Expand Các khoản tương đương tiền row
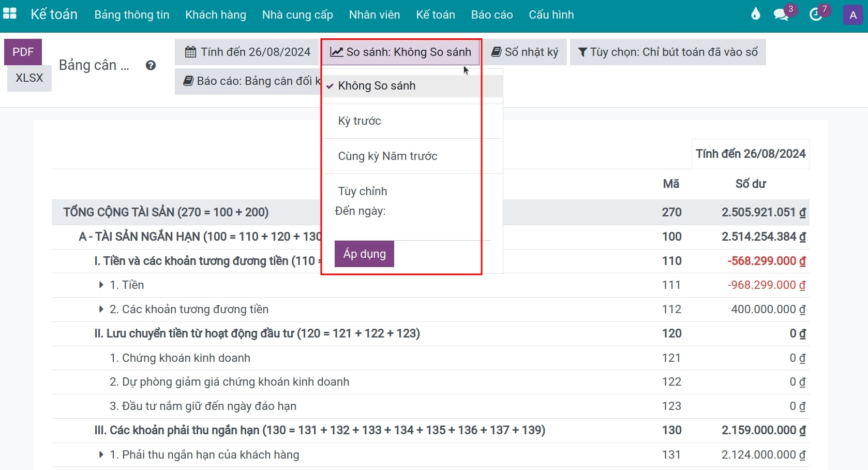This screenshot has width=868, height=470. (101, 309)
